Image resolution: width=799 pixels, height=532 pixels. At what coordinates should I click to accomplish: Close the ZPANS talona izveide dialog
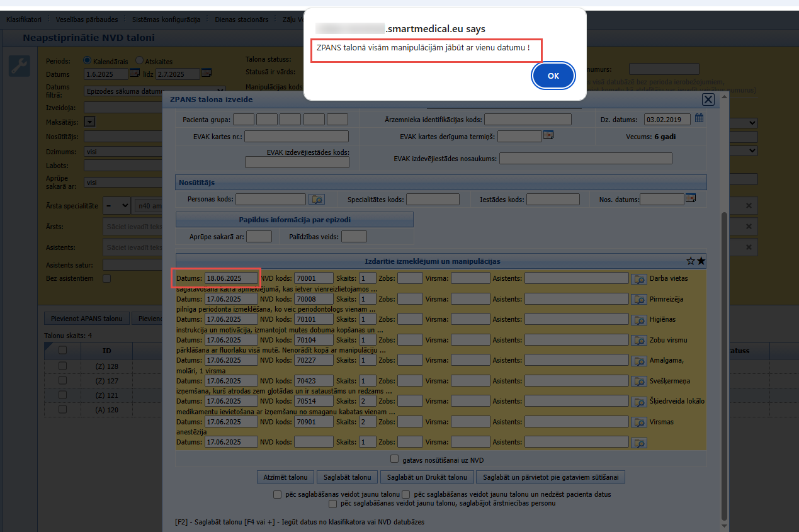tap(708, 99)
